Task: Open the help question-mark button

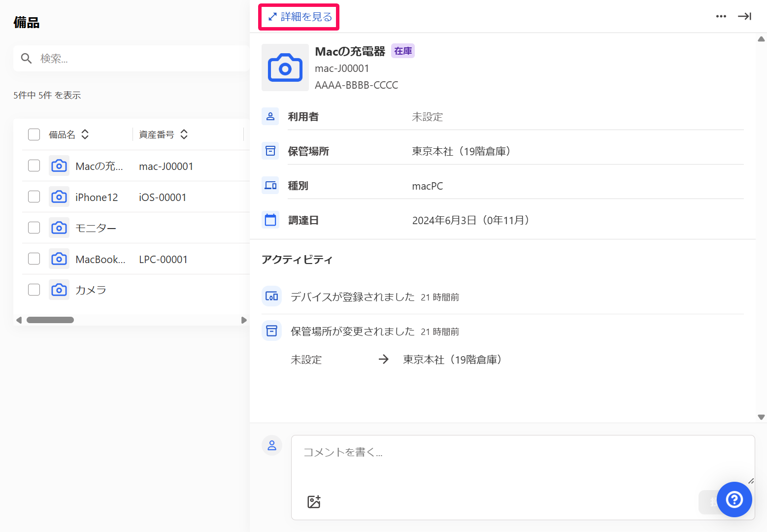Action: pos(734,499)
